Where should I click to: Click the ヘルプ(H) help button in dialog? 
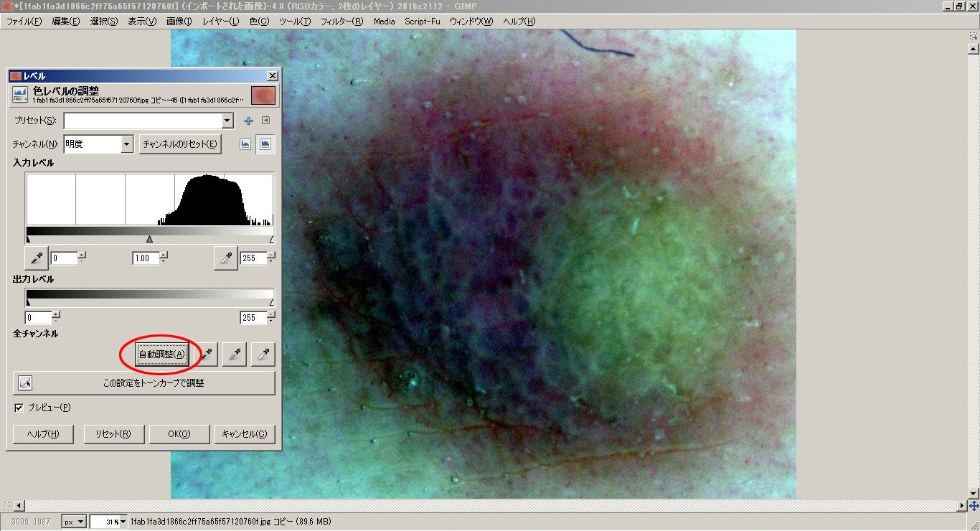42,434
